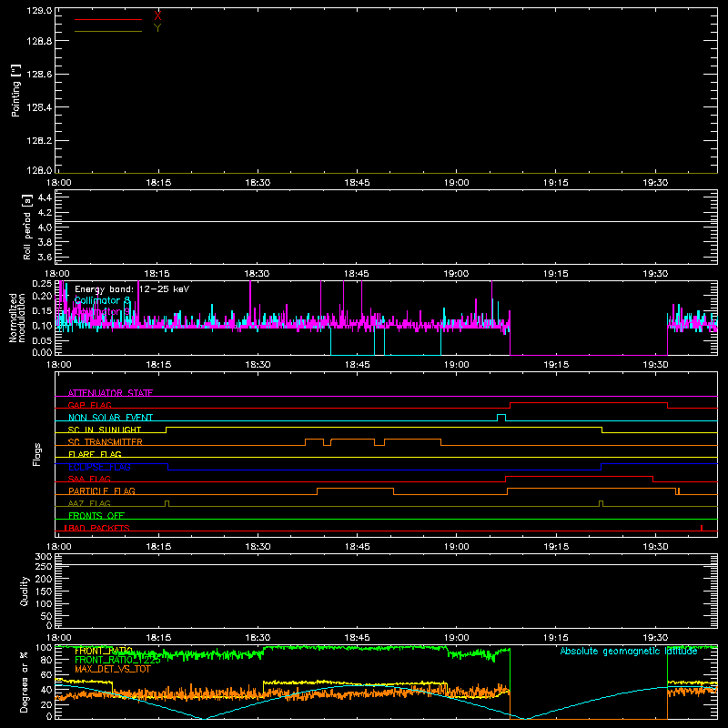Click the white Quality line near 250
The width and height of the screenshot is (728, 728).
(386, 564)
